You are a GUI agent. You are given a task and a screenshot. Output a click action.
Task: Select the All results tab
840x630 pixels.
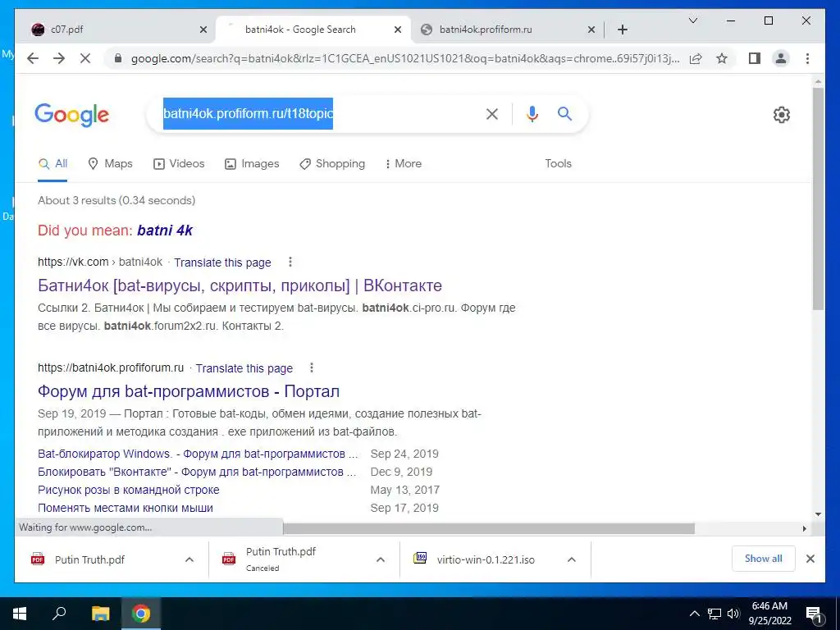coord(52,164)
